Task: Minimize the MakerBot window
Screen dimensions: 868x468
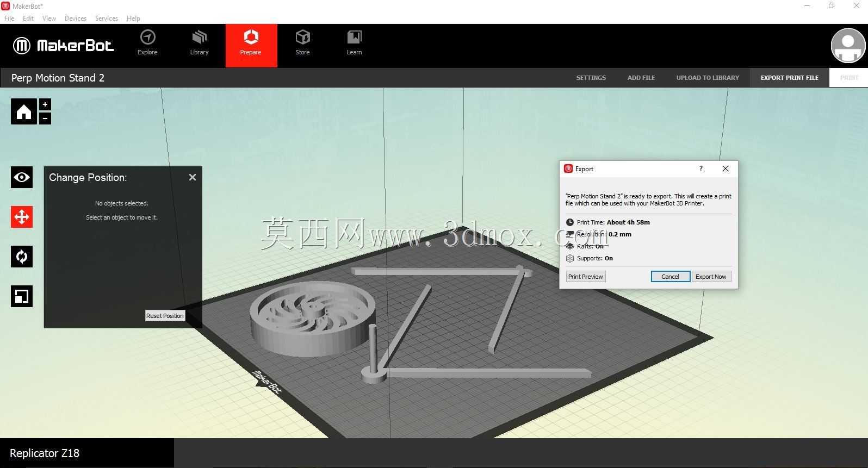Action: pos(807,6)
